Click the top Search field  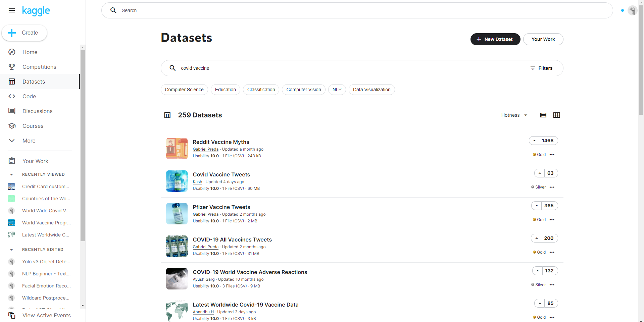coord(357,10)
